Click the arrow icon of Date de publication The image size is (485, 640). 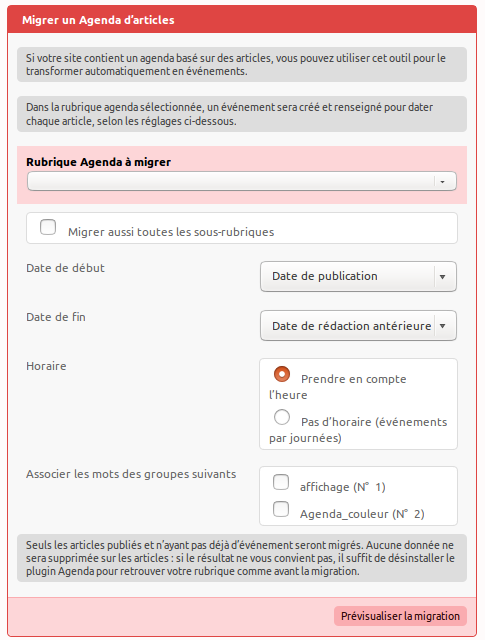click(443, 277)
